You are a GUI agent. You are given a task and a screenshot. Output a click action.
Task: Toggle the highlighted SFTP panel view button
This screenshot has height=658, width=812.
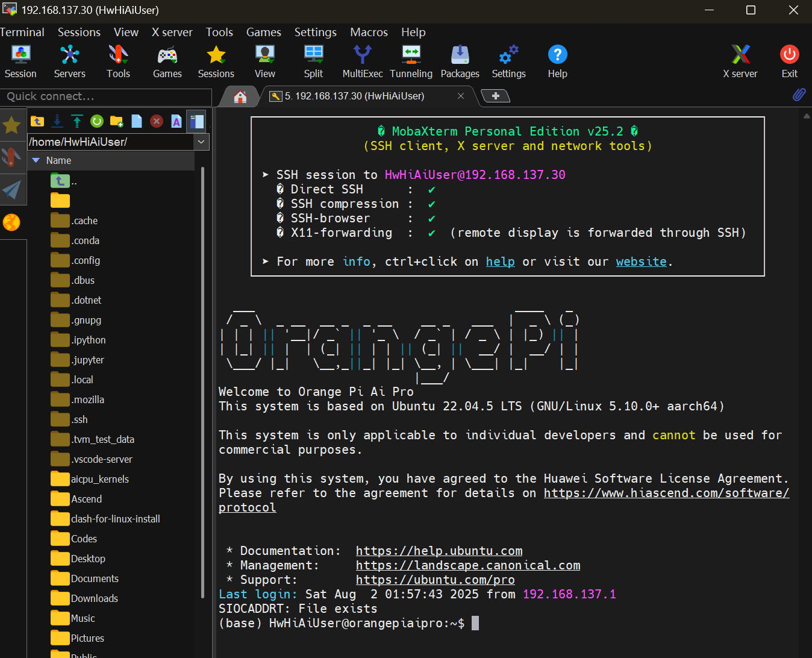pos(196,121)
